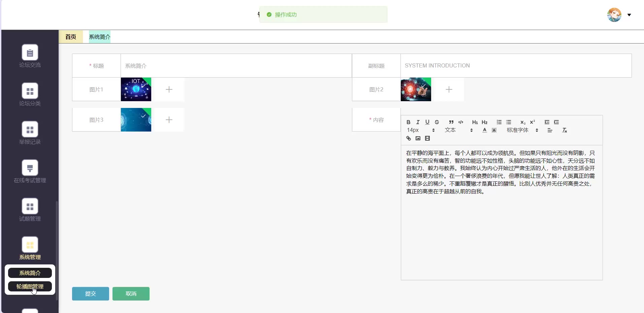The height and width of the screenshot is (313, 644).
Task: Expand the user avatar dropdown arrow
Action: pos(629,15)
